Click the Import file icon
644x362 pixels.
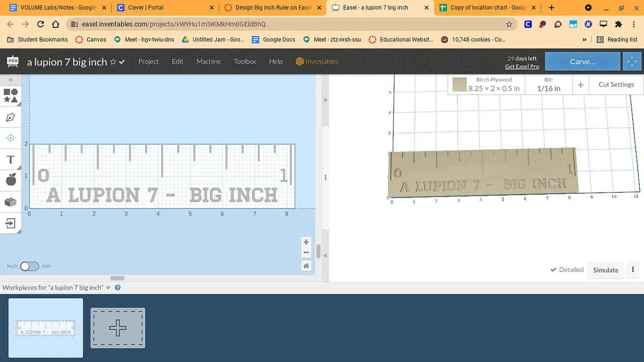click(x=11, y=223)
